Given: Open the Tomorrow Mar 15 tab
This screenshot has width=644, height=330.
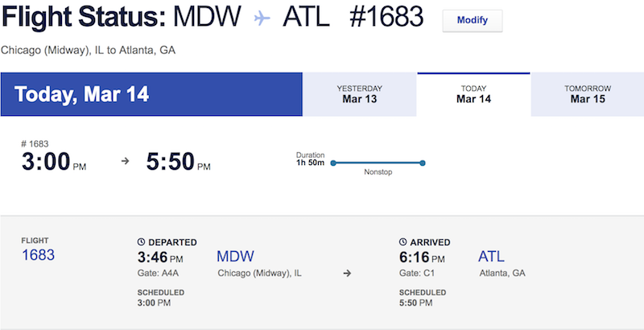Looking at the screenshot, I should tap(588, 94).
